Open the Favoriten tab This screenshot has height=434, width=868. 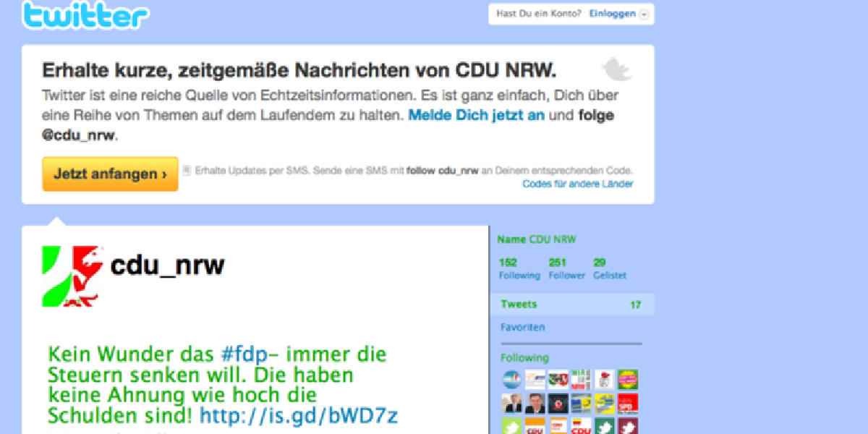tap(522, 328)
